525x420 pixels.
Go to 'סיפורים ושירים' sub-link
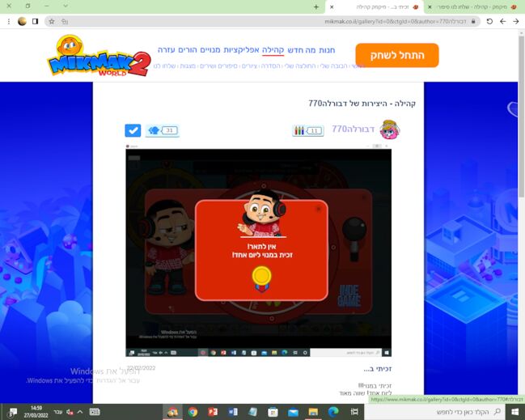point(218,66)
